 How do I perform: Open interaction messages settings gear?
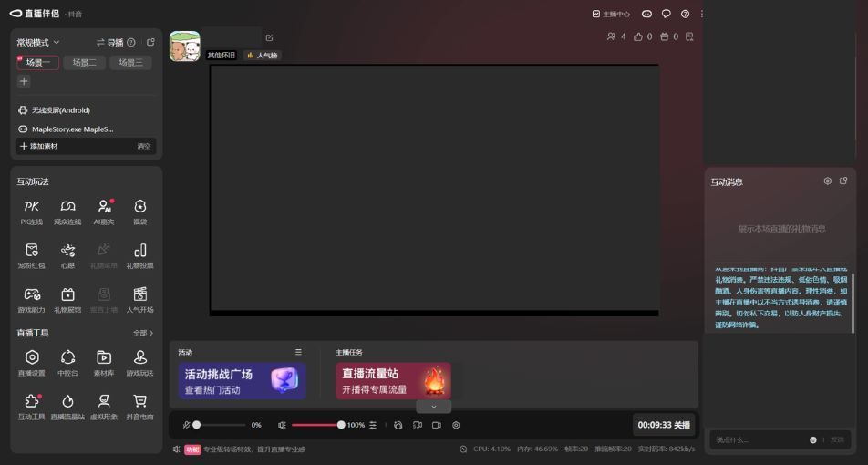[828, 181]
